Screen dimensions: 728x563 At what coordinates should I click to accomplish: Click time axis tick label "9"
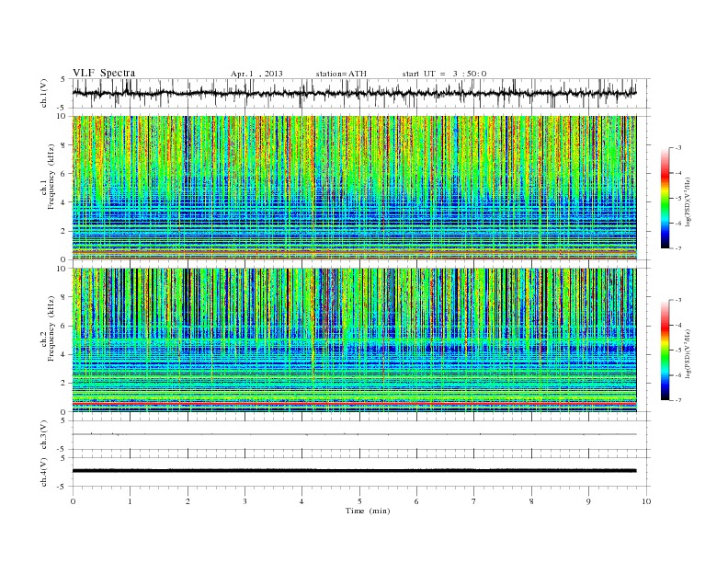588,501
